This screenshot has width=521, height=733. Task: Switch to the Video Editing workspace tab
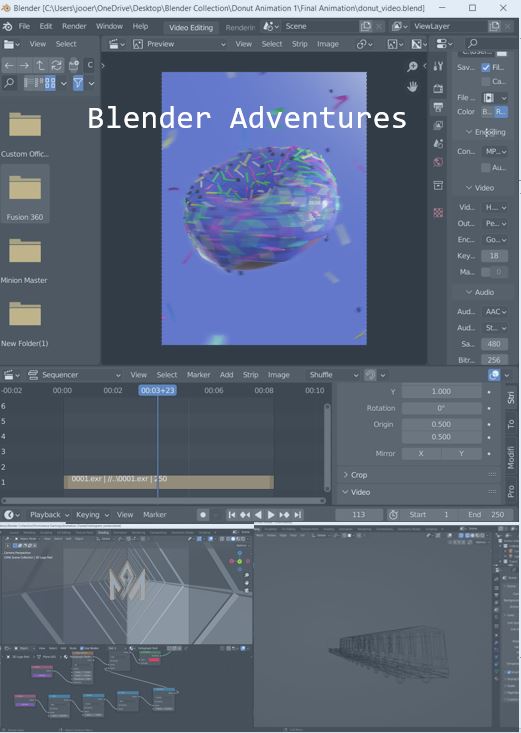tap(191, 28)
